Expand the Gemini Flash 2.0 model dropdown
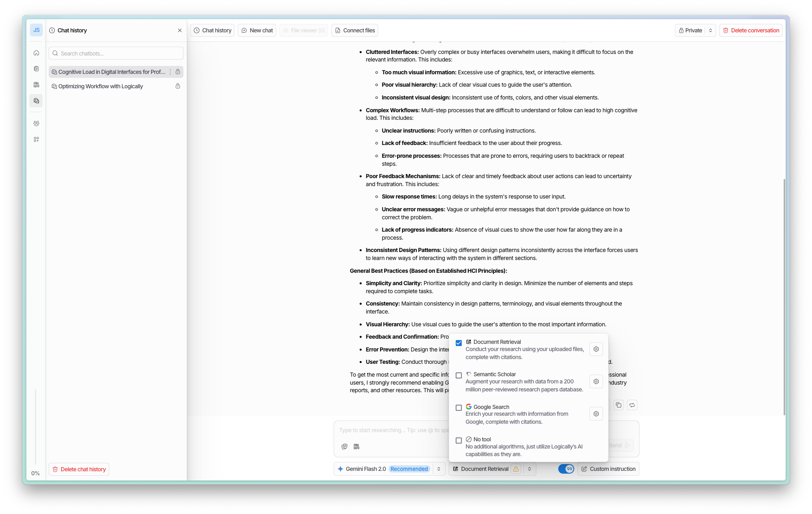812x514 pixels. click(439, 469)
